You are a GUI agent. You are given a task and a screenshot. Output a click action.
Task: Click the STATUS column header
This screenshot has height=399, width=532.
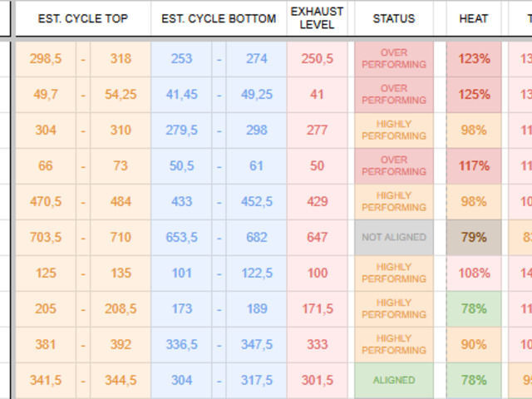(x=394, y=18)
